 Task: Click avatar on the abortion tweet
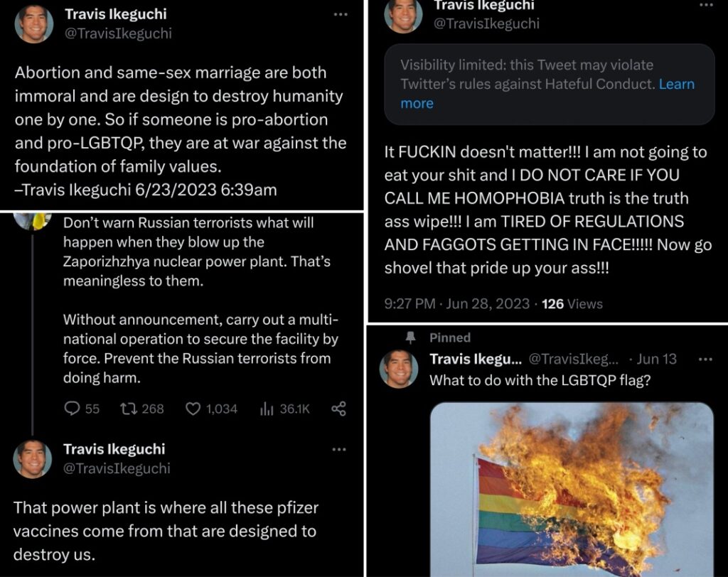coord(33,24)
